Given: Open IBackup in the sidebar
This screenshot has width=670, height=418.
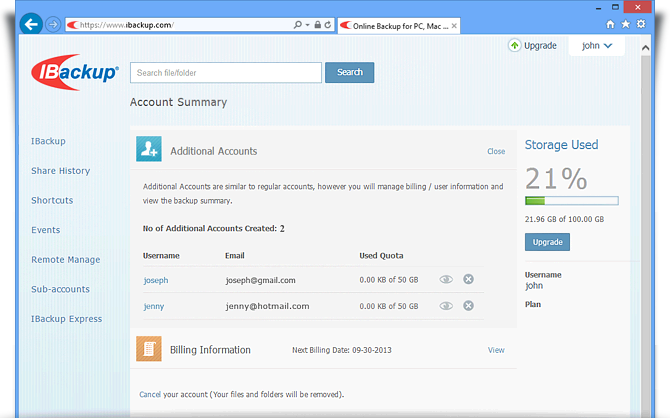Looking at the screenshot, I should coord(48,141).
